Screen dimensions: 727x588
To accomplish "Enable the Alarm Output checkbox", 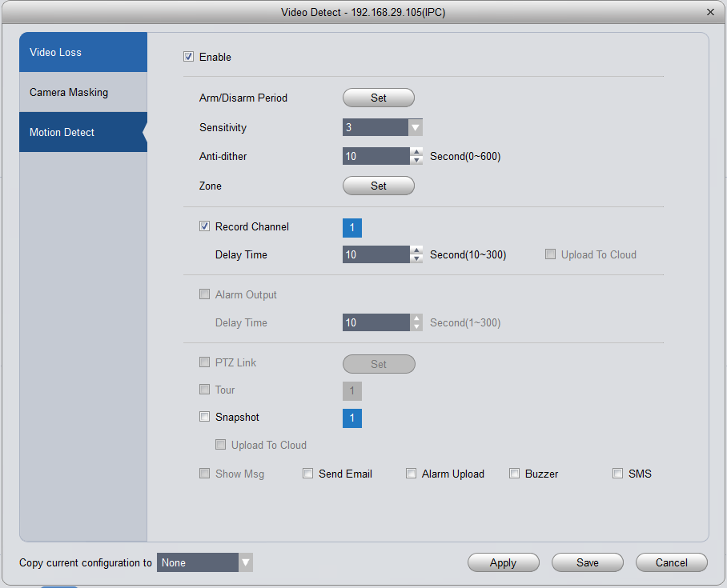I will (x=204, y=294).
